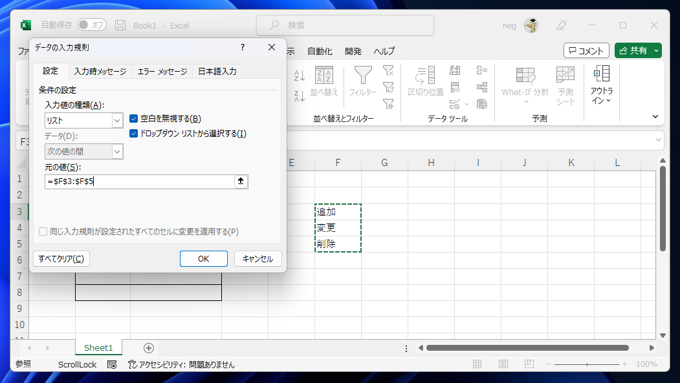The image size is (680, 383).
Task: Open advanced filter funnel-gear icon
Action: (388, 104)
